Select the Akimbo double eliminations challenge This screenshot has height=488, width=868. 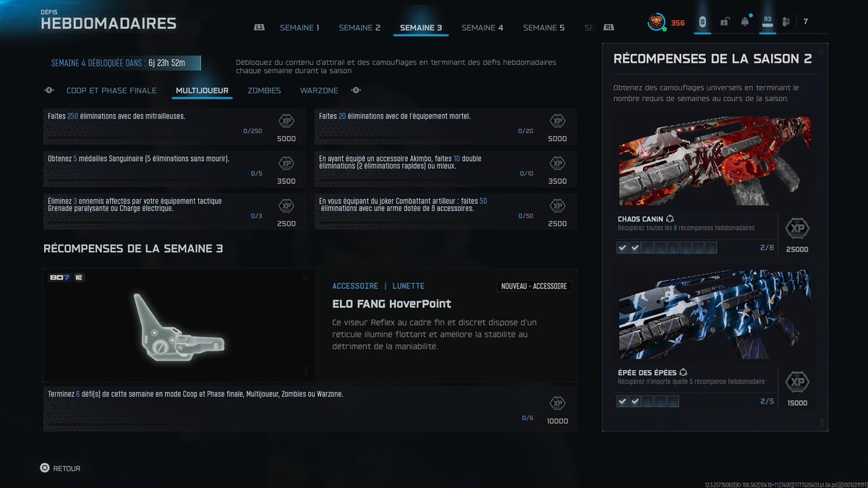[446, 168]
